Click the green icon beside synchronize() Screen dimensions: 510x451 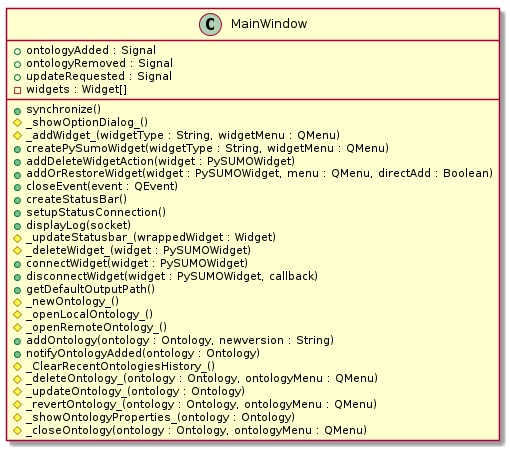tap(17, 110)
